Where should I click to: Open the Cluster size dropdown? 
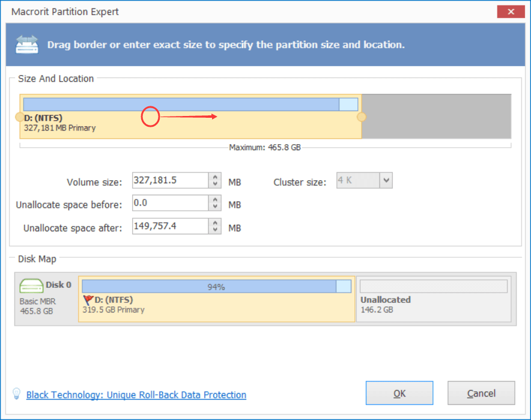click(386, 180)
